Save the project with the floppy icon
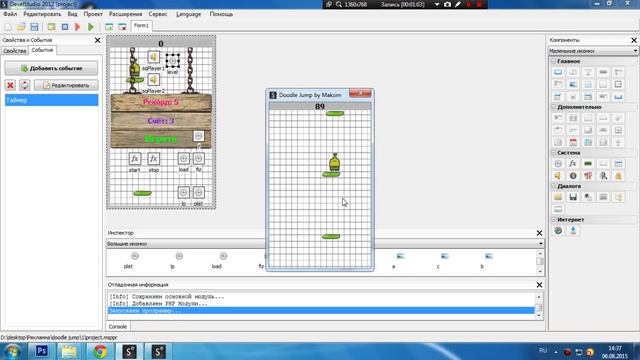 [x=34, y=27]
